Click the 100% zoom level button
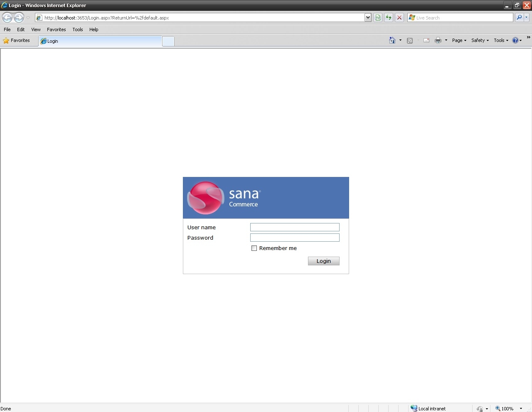 (504, 408)
